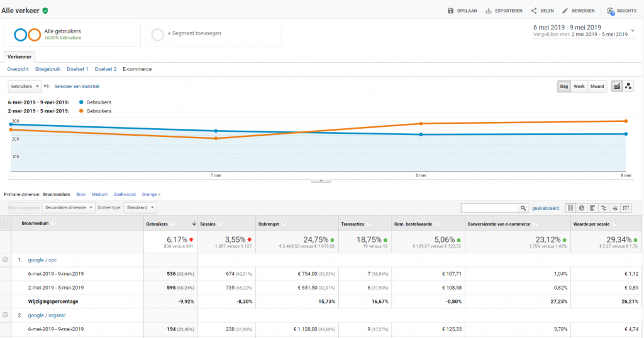Set primary dimension to Bron
The image size is (644, 338).
point(81,194)
